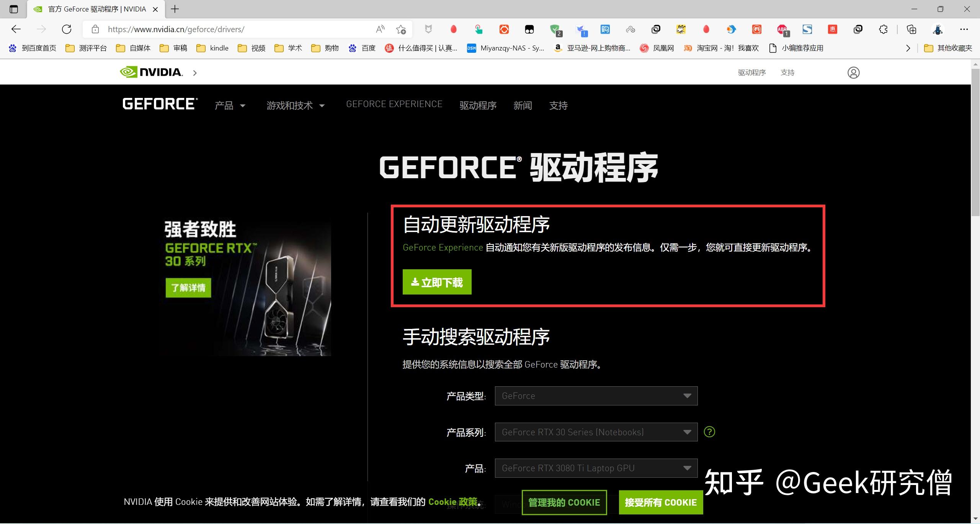980x524 pixels.
Task: Open the 淘宝网 bookmark
Action: (x=721, y=48)
